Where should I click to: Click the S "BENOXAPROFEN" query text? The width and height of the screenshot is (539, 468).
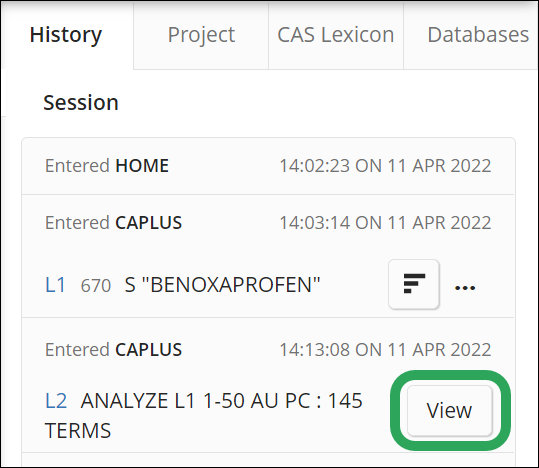[x=222, y=285]
